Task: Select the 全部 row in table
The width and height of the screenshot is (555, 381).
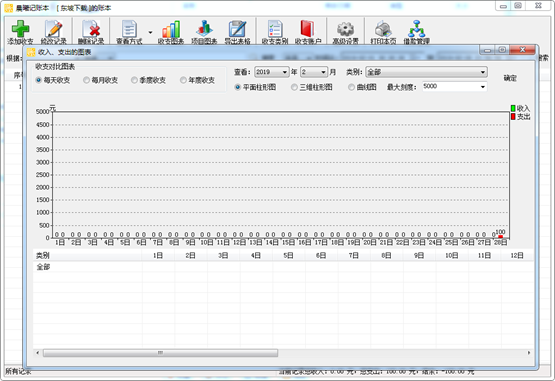Action: 283,267
